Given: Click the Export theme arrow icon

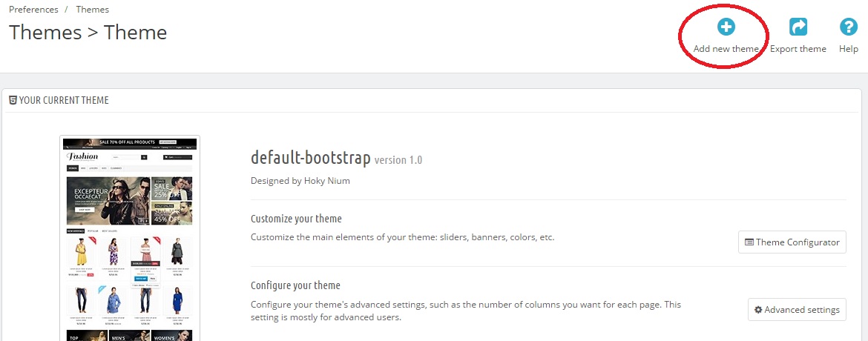Looking at the screenshot, I should [798, 27].
